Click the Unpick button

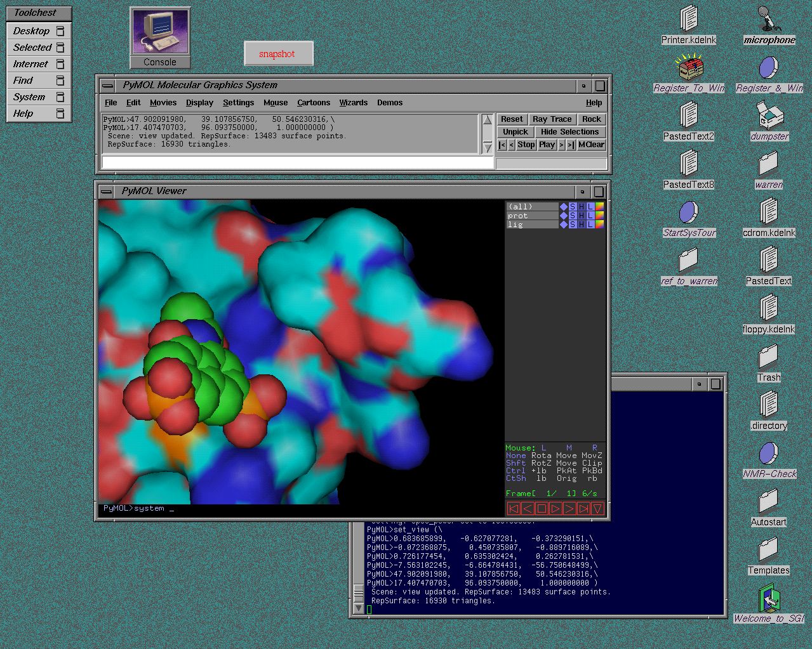(x=516, y=132)
